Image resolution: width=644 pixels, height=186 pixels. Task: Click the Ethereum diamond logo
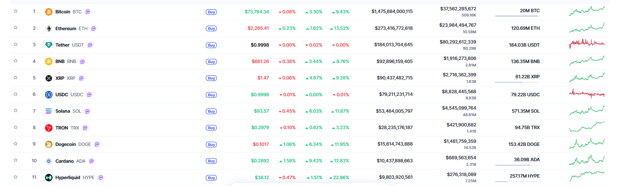click(x=49, y=28)
